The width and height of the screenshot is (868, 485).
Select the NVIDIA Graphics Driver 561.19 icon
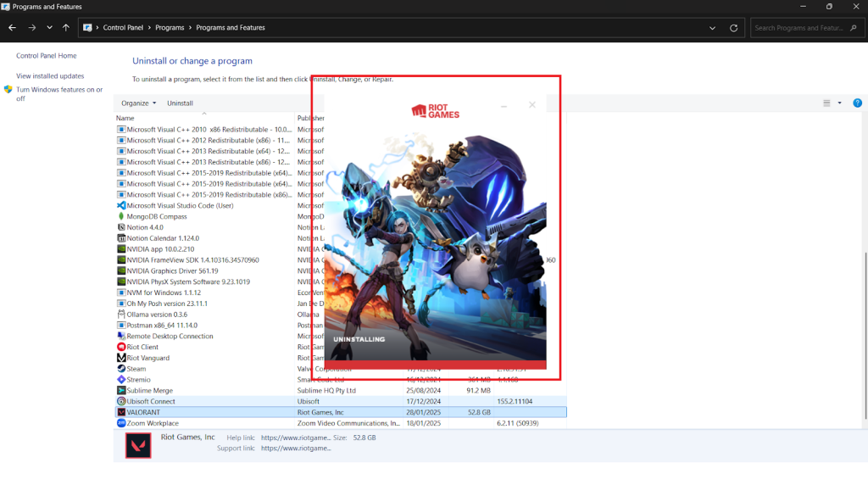(121, 270)
